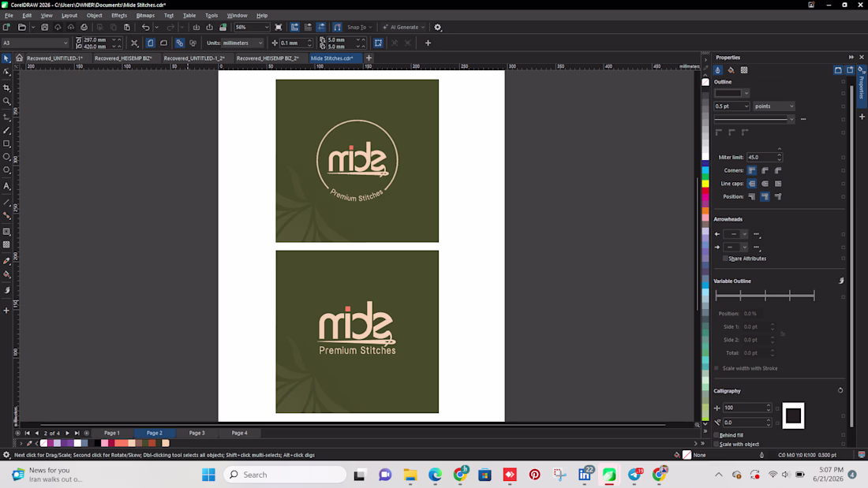Screen dimensions: 868x488
Task: Toggle the all pages layout button
Action: point(179,43)
